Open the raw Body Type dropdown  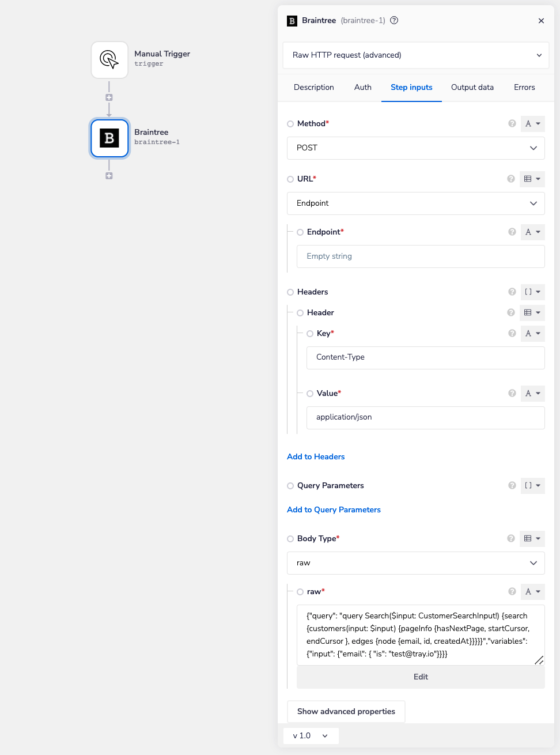click(416, 563)
